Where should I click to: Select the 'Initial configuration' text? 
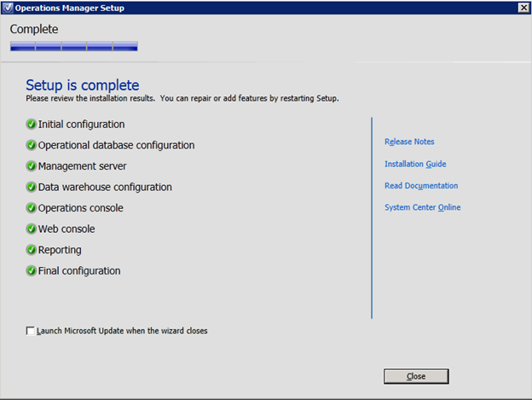pos(82,125)
